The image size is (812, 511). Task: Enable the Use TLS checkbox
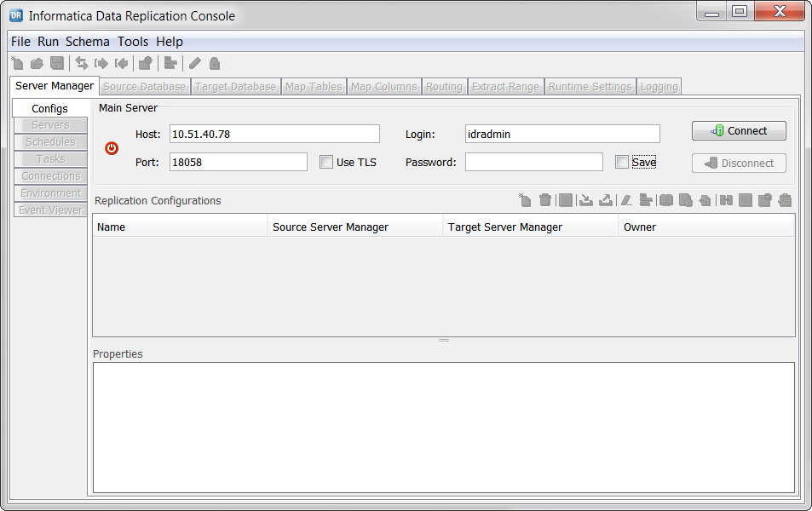click(x=326, y=162)
